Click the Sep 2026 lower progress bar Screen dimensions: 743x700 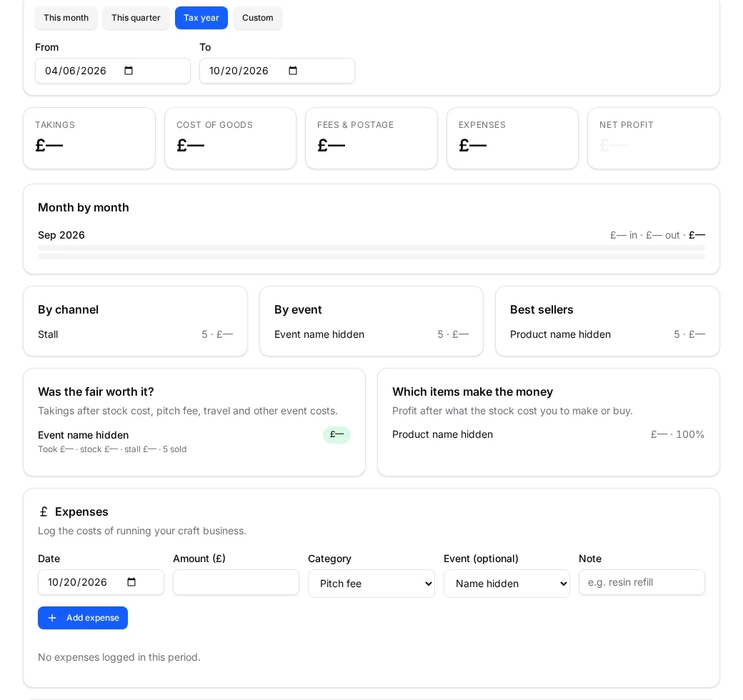[371, 256]
